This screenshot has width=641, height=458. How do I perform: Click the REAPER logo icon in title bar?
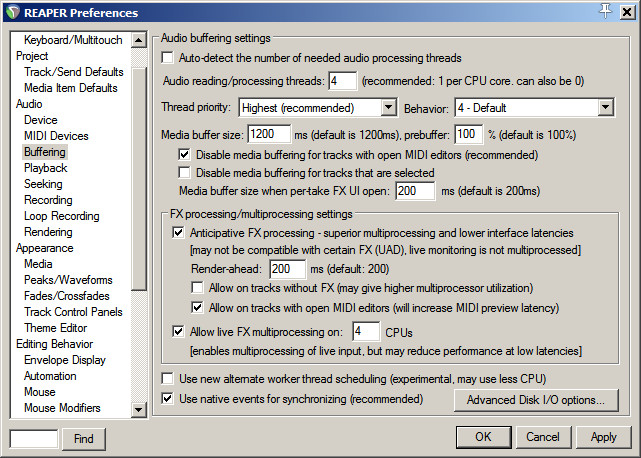click(13, 12)
